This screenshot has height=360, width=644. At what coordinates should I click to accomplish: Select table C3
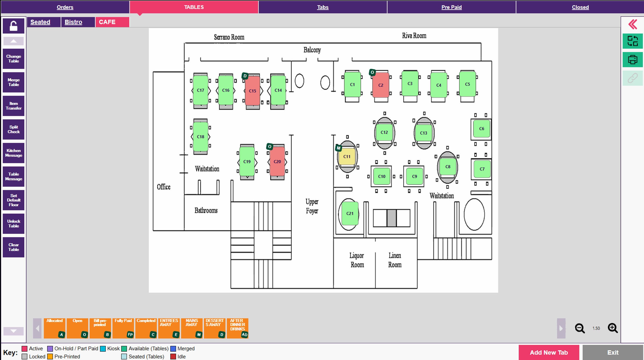point(410,84)
